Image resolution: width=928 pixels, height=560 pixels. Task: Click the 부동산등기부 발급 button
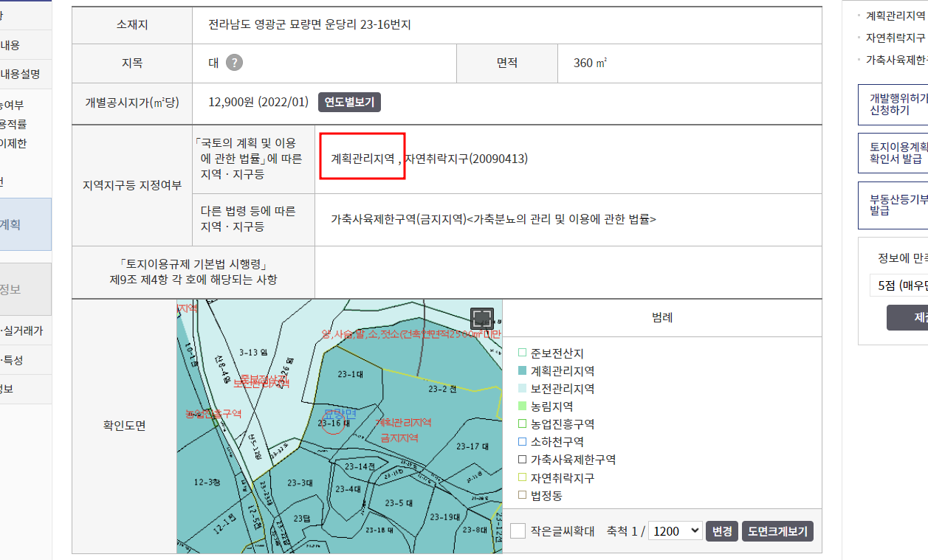point(893,204)
